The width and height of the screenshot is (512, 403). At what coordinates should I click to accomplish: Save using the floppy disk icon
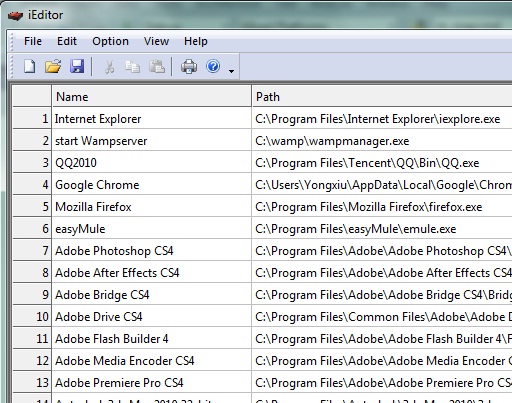[77, 66]
